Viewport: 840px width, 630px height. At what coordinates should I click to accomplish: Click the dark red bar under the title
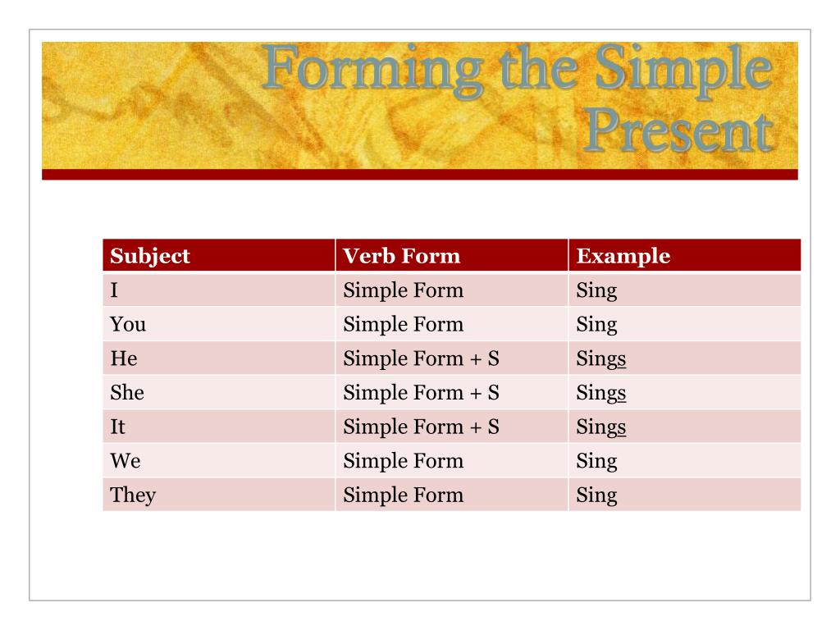[x=420, y=175]
